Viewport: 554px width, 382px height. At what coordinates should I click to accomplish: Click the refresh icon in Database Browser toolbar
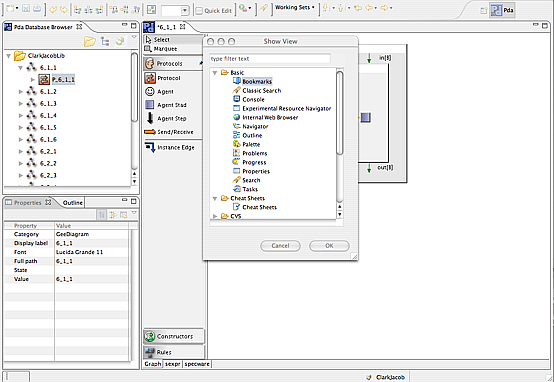[120, 41]
